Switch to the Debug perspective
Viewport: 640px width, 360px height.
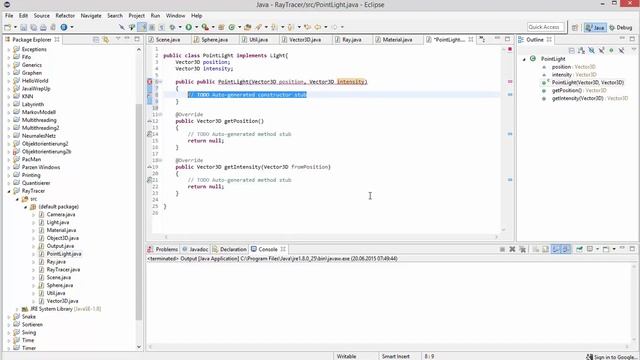pos(620,27)
